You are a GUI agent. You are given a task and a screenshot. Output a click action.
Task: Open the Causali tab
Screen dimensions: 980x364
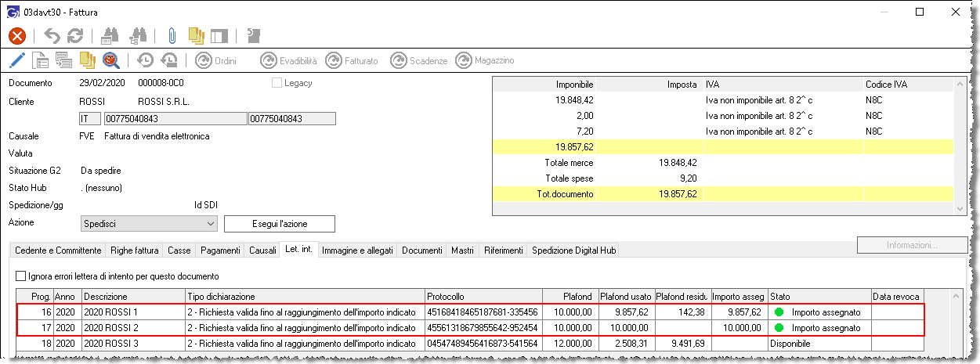[262, 250]
